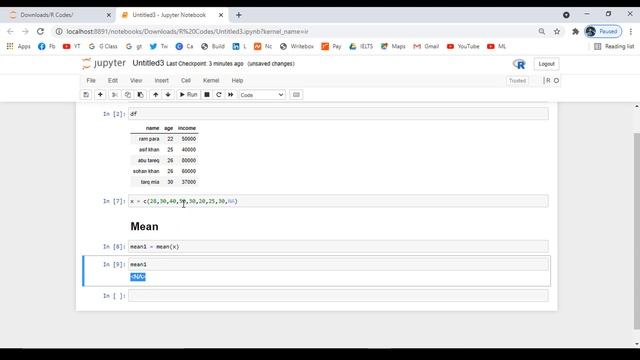This screenshot has width=640, height=360.
Task: Close the Untitled3 Jupyter Notebook tab
Action: (221, 15)
